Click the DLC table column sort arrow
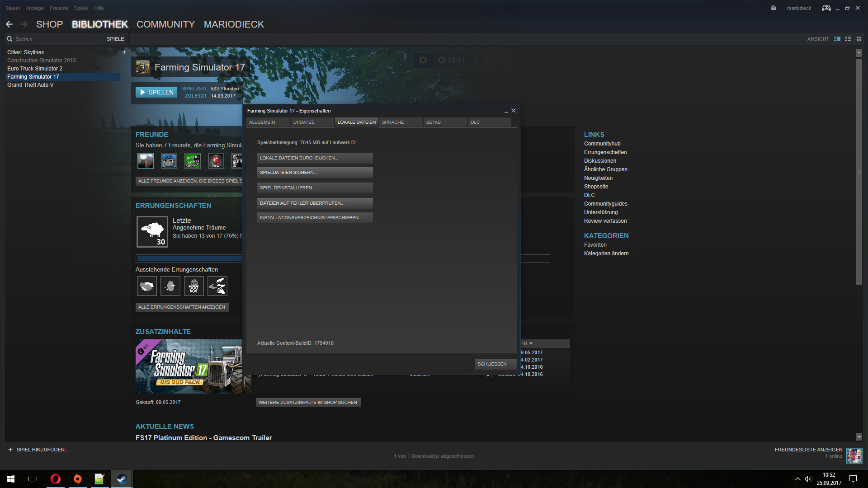 531,344
